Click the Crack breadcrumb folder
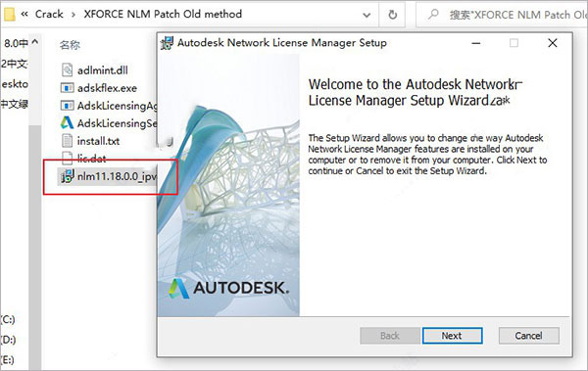The height and width of the screenshot is (371, 588). [49, 15]
